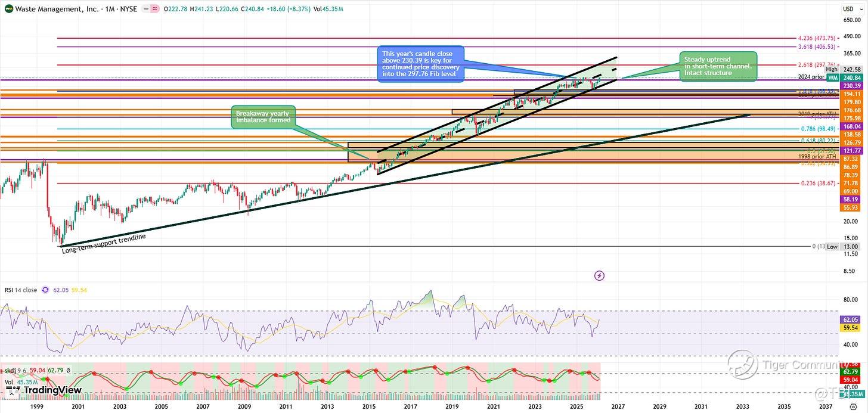Click the 2015 year label on time axis

point(368,406)
